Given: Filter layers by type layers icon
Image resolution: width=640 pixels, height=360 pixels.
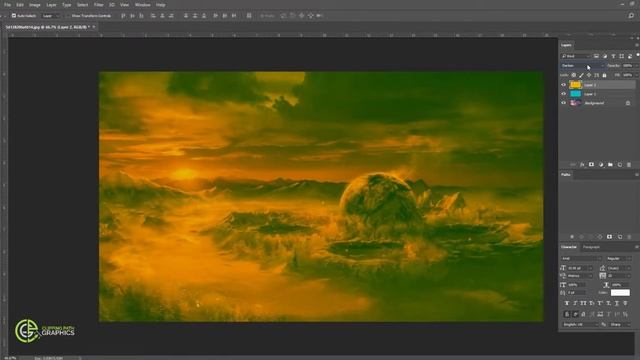Looking at the screenshot, I should tap(613, 56).
